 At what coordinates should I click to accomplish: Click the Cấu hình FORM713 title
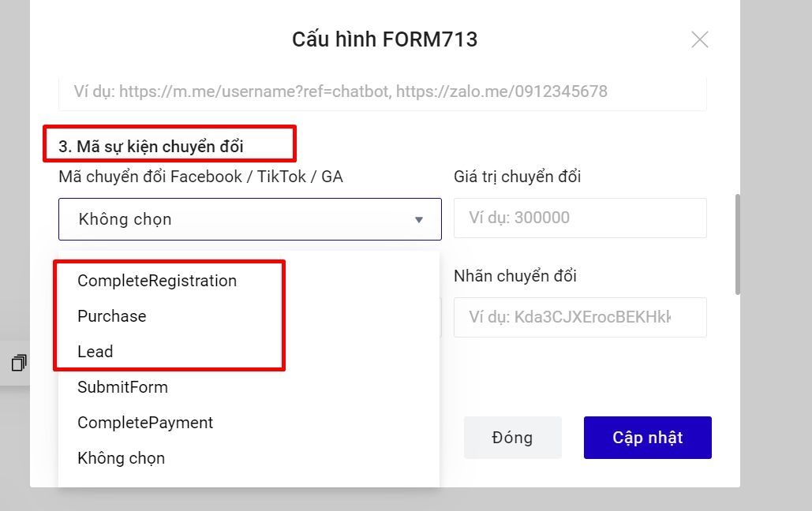[x=384, y=39]
